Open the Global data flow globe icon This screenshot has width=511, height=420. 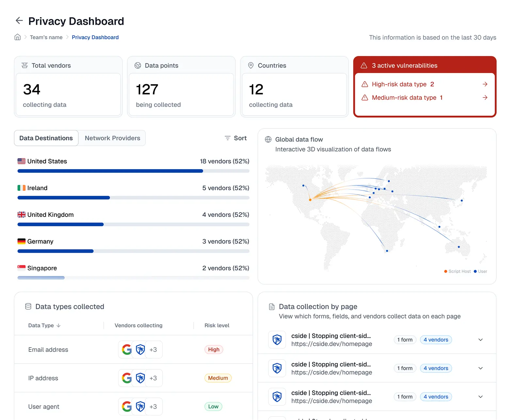(x=268, y=139)
